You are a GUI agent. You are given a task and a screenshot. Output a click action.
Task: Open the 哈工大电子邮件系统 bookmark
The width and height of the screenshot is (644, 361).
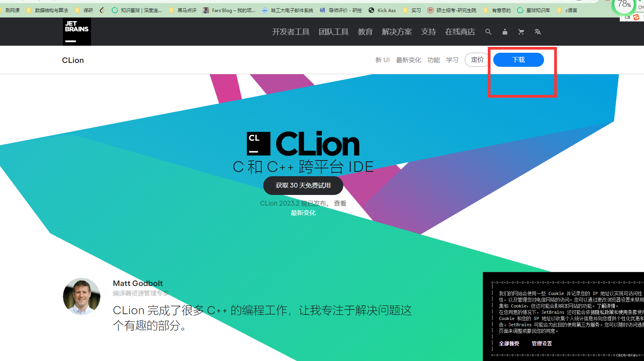tap(287, 10)
